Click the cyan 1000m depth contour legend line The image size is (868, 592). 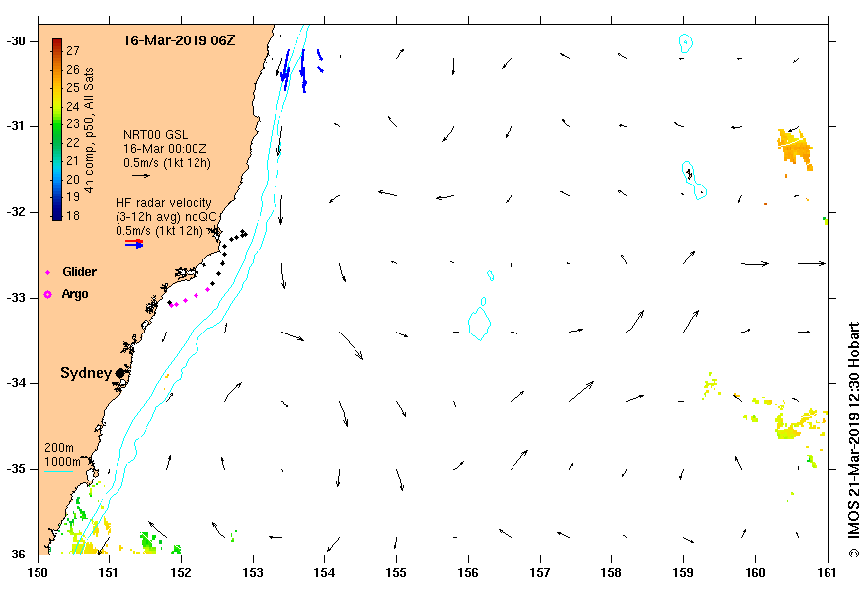(58, 472)
